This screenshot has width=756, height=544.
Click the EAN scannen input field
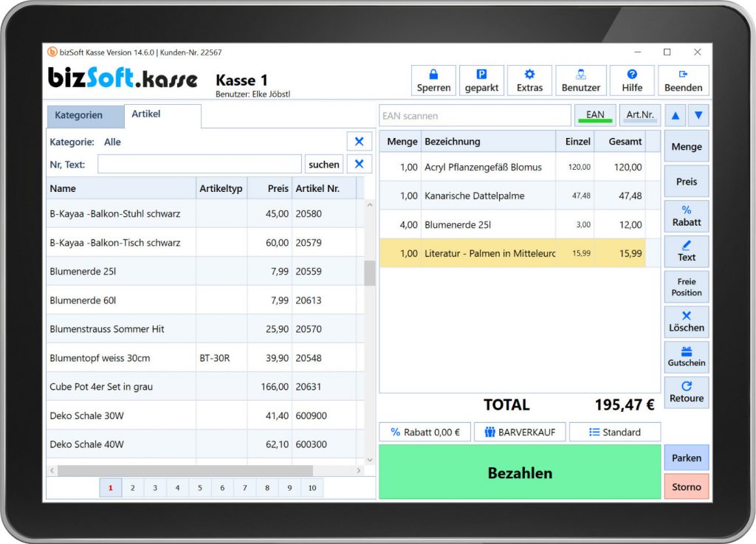click(x=475, y=116)
